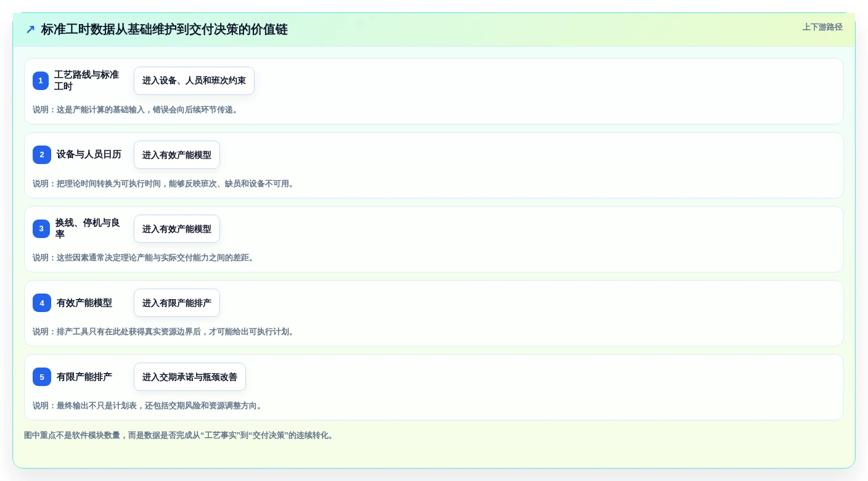Click the step title 工艺路线与标准工时

tap(87, 81)
